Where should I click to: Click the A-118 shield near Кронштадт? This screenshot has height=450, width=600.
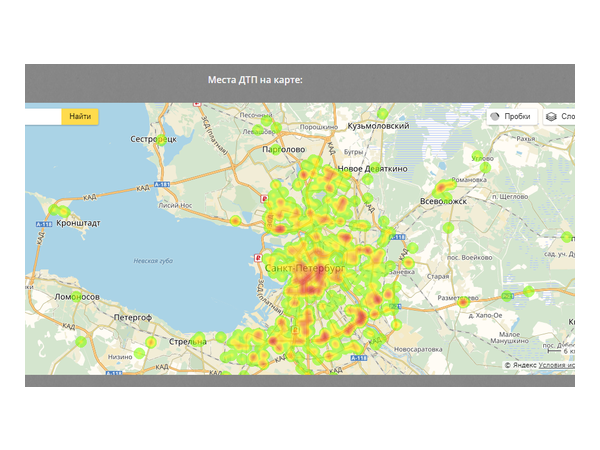click(x=44, y=224)
